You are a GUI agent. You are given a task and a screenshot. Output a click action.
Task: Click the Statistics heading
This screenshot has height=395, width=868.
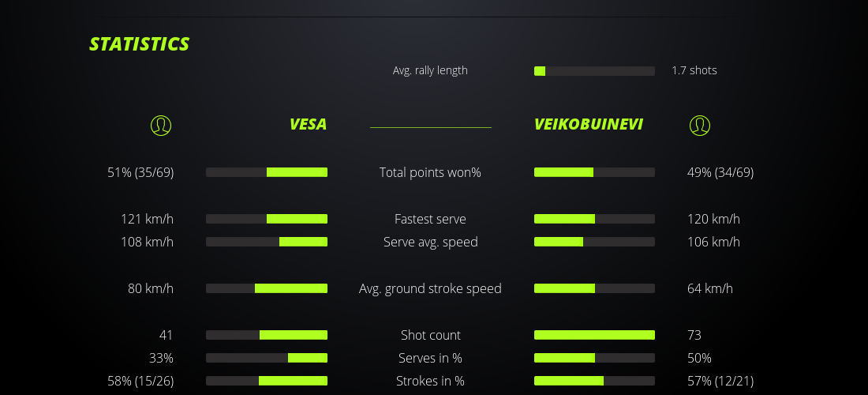tap(140, 44)
